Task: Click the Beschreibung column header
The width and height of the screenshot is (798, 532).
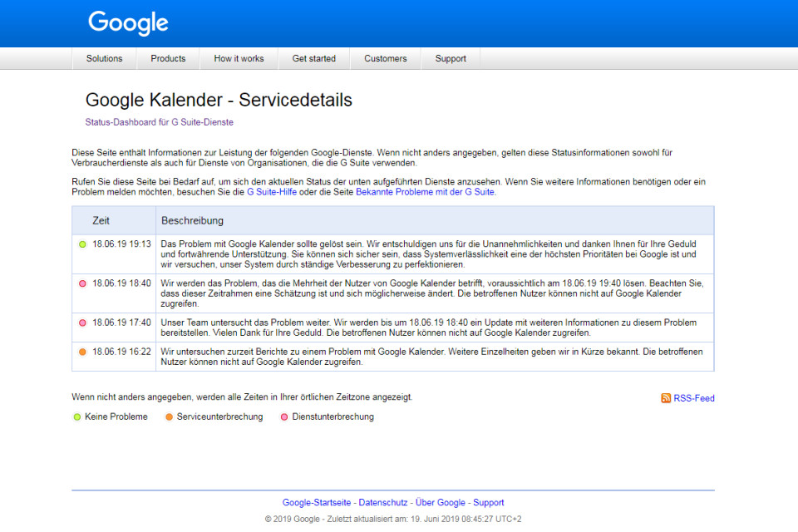Action: [x=192, y=220]
